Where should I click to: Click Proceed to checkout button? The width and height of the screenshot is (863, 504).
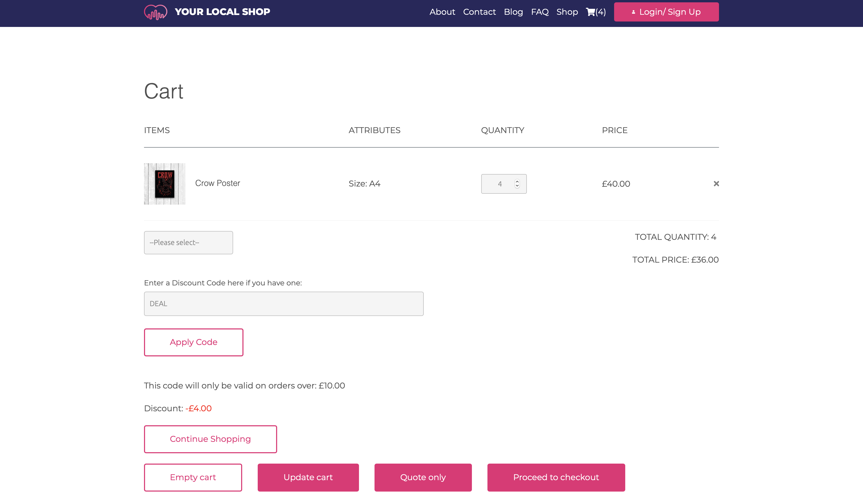coord(556,477)
